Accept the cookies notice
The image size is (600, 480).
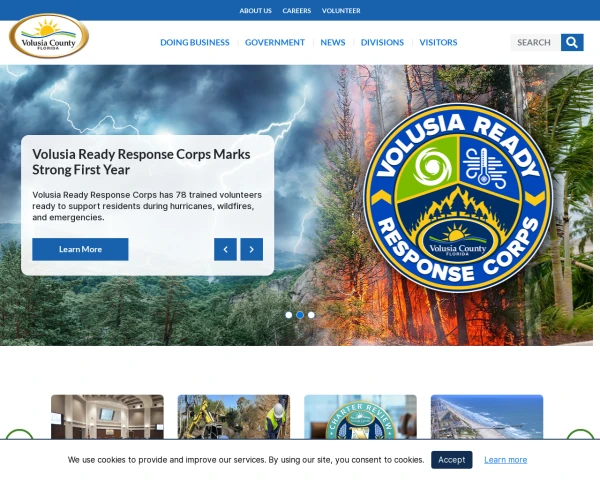coord(452,460)
